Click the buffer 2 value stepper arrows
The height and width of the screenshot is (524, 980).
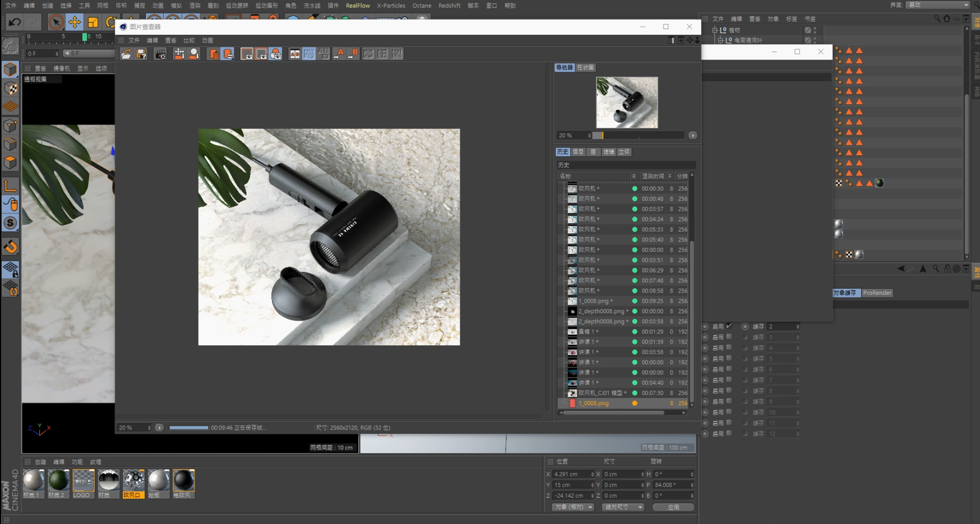coord(797,326)
